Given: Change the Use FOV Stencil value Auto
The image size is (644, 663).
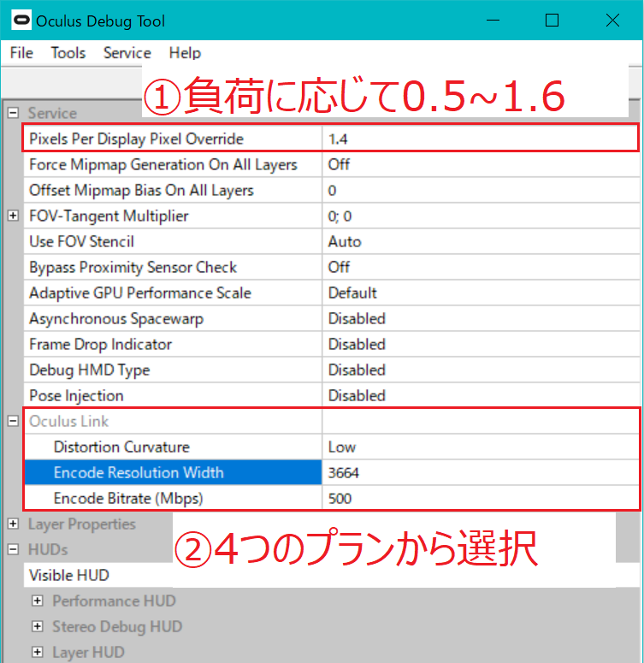Looking at the screenshot, I should pos(481,241).
